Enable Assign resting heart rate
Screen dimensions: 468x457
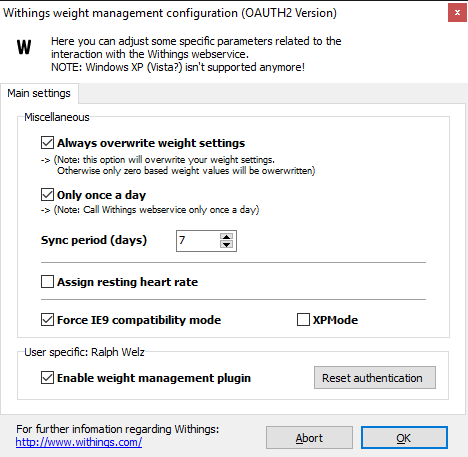click(47, 282)
